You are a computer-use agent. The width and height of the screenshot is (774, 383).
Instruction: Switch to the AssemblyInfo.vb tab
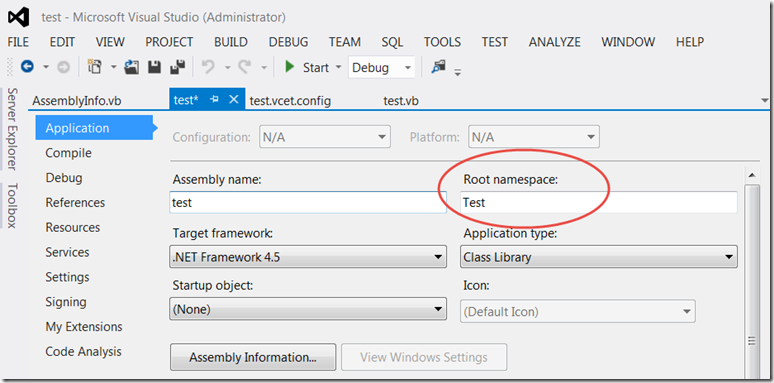[x=77, y=101]
